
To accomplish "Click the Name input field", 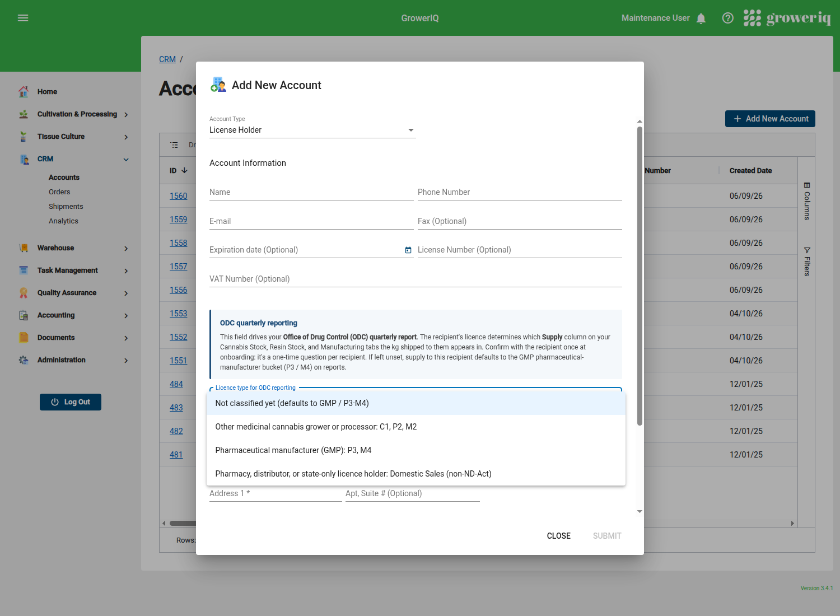I will 311,192.
